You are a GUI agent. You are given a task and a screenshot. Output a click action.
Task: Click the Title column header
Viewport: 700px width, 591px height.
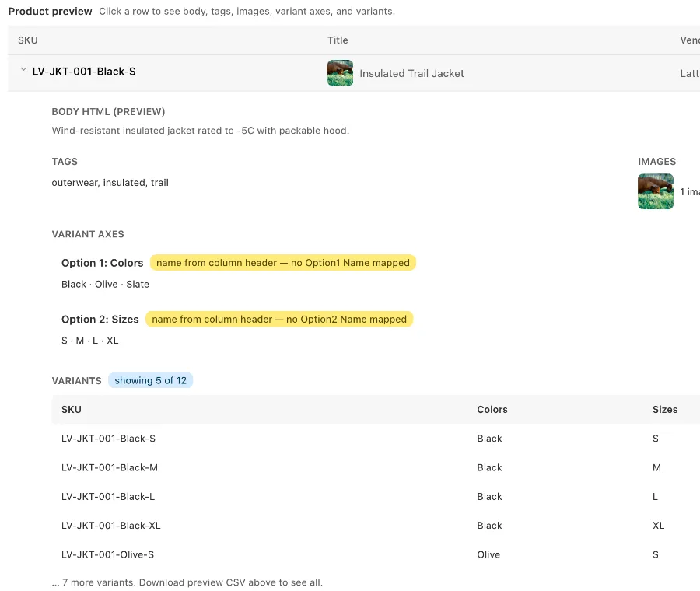point(338,40)
